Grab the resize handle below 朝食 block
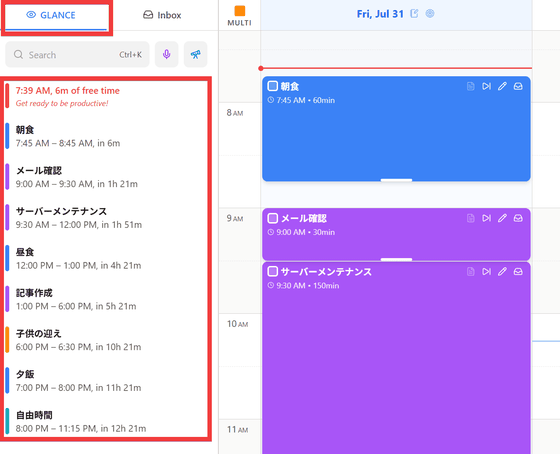Screen dimensions: 560x454 point(396,180)
